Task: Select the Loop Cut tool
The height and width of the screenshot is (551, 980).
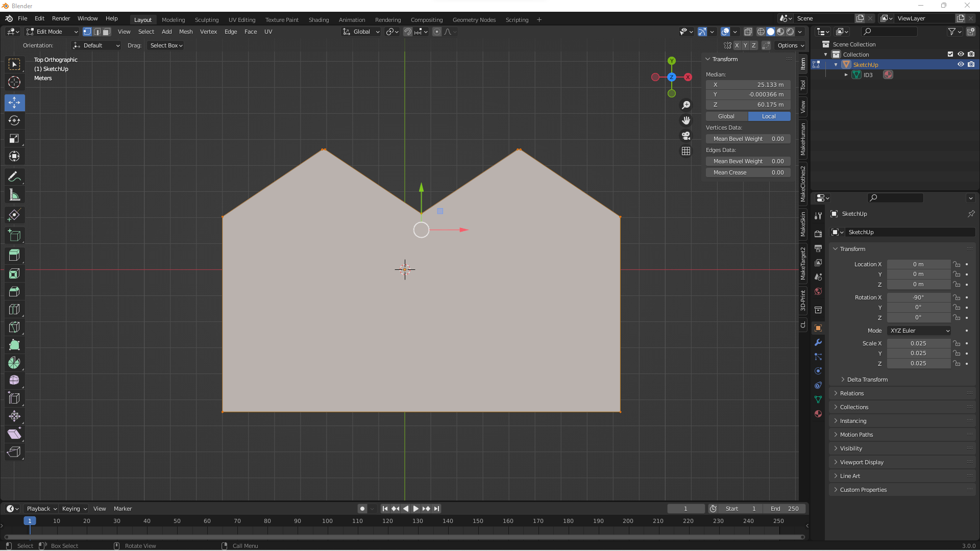Action: [x=14, y=309]
